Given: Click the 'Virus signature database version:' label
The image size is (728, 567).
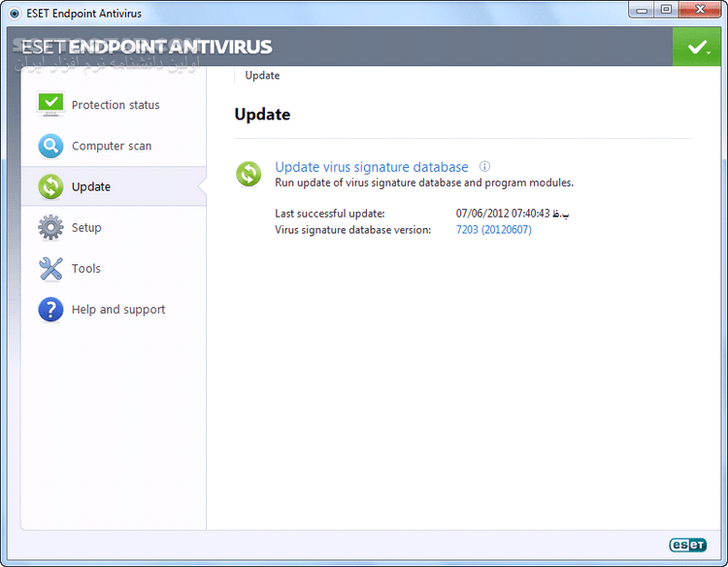Looking at the screenshot, I should 353,230.
